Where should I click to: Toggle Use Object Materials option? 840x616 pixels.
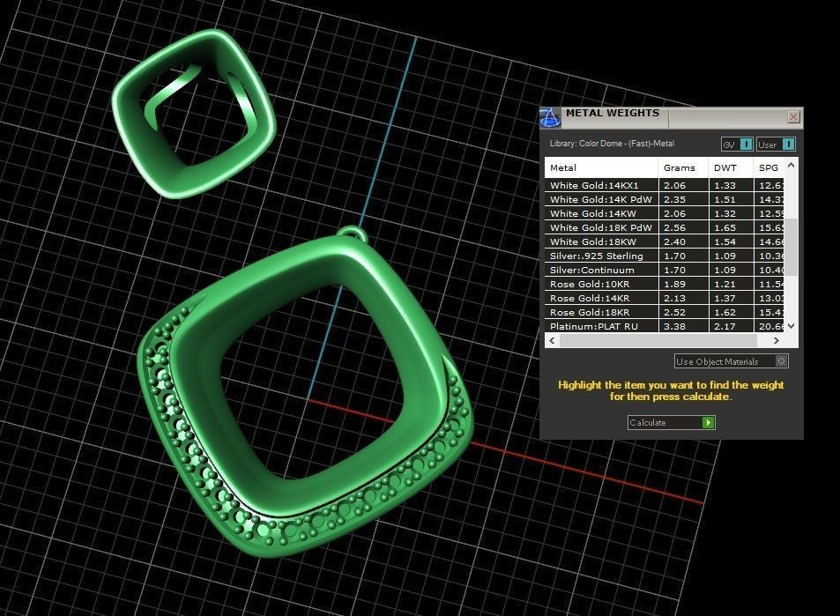pyautogui.click(x=731, y=361)
